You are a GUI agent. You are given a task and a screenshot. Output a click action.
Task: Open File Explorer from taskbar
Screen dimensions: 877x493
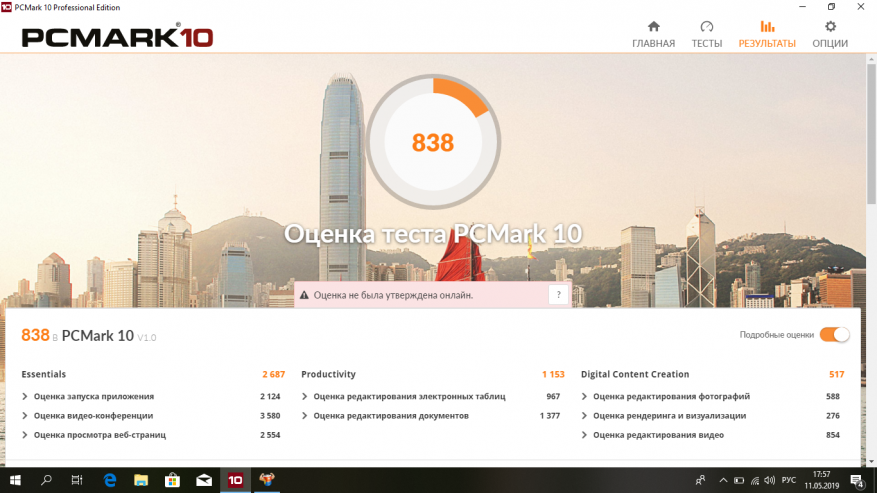click(x=141, y=480)
